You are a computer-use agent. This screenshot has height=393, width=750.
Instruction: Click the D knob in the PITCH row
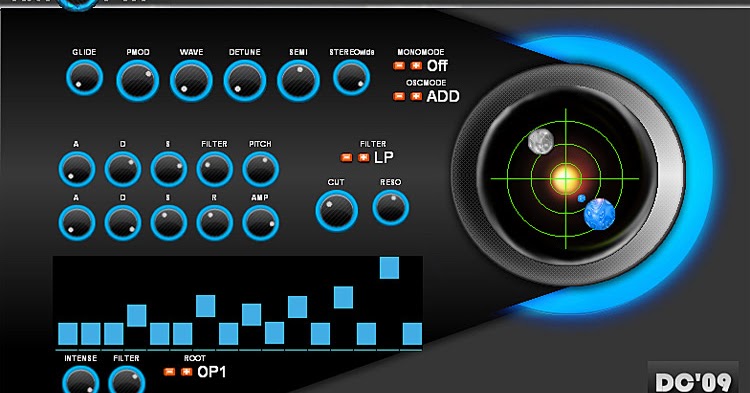click(122, 169)
